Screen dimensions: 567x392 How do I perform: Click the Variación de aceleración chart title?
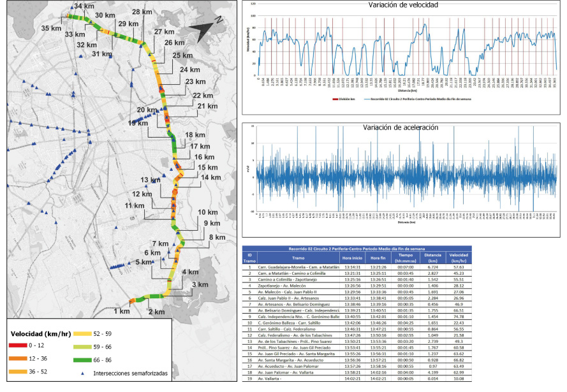click(x=400, y=127)
